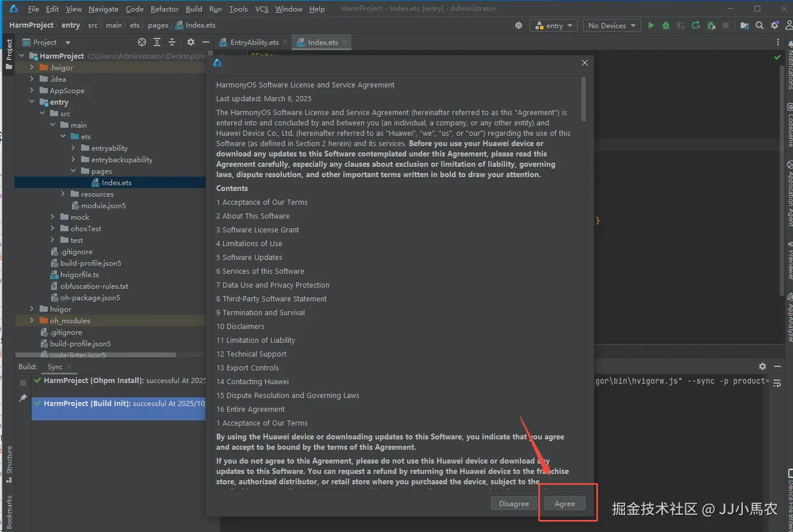
Task: Click the green inspection checkmark in editor
Action: coord(777,57)
